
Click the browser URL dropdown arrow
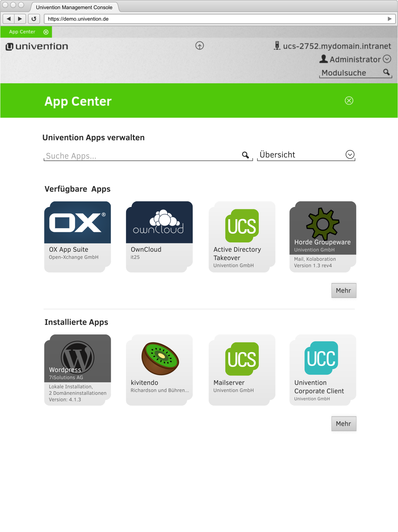tap(390, 19)
